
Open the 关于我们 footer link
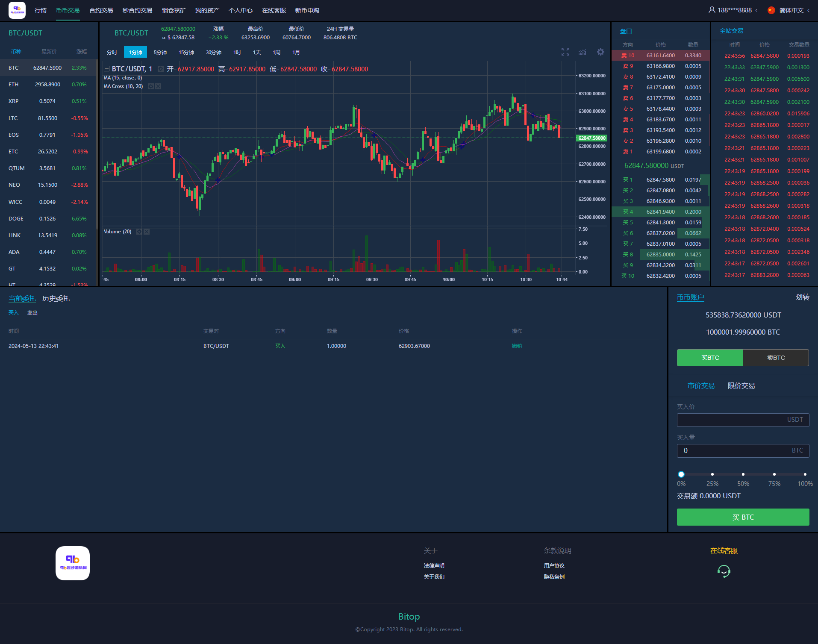click(434, 576)
